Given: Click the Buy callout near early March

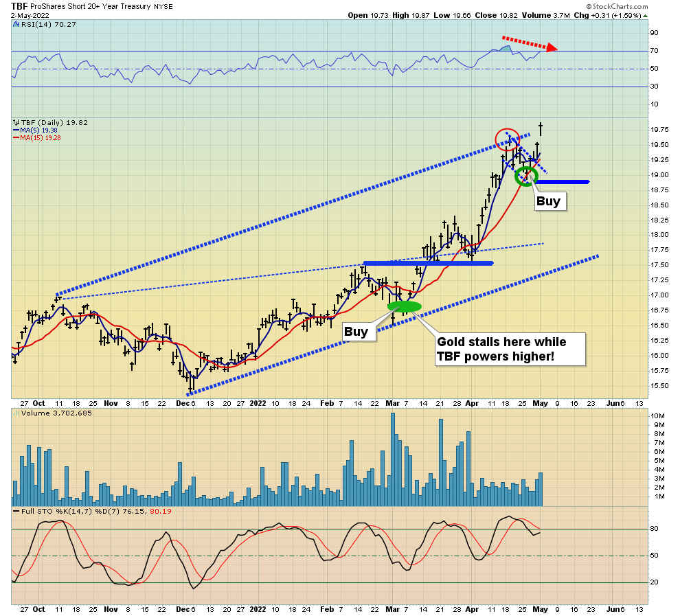Looking at the screenshot, I should coord(359,332).
